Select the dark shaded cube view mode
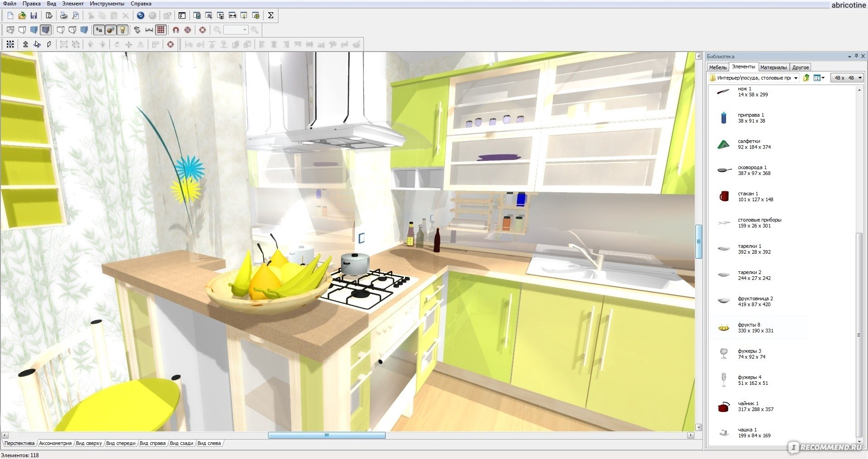Viewport: 868px width, 459px height. [45, 30]
